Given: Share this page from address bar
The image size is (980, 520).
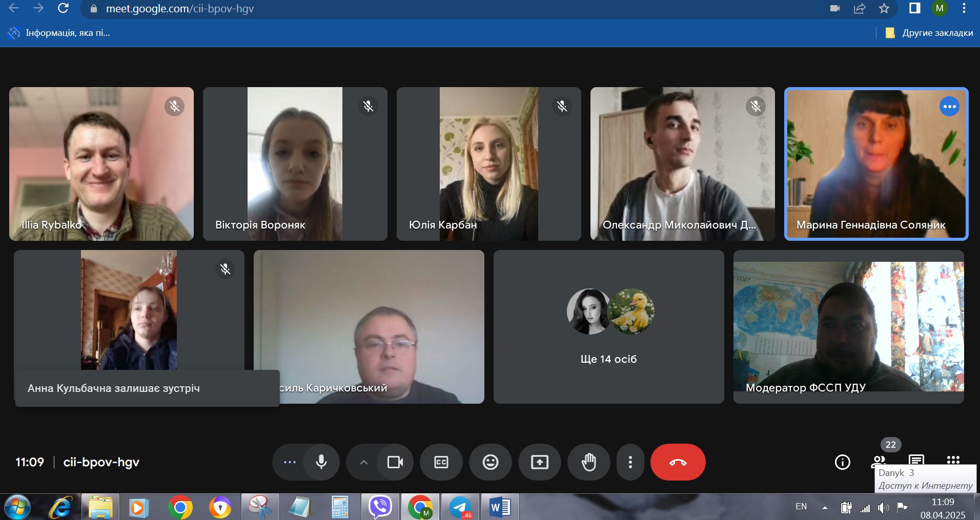Looking at the screenshot, I should tap(860, 8).
